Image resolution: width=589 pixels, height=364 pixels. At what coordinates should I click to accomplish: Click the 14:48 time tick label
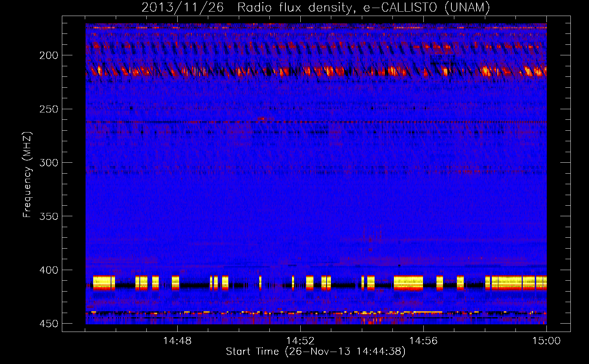[177, 341]
